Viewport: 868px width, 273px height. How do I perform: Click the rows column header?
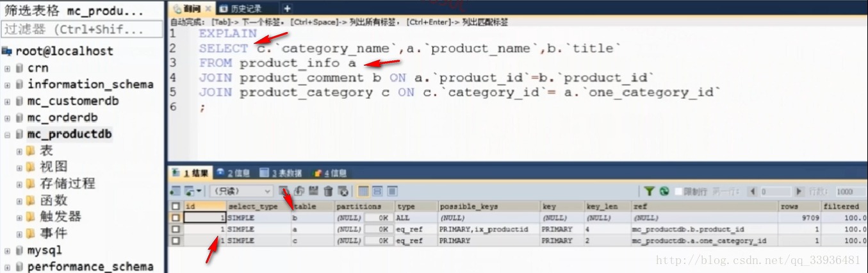coord(800,206)
